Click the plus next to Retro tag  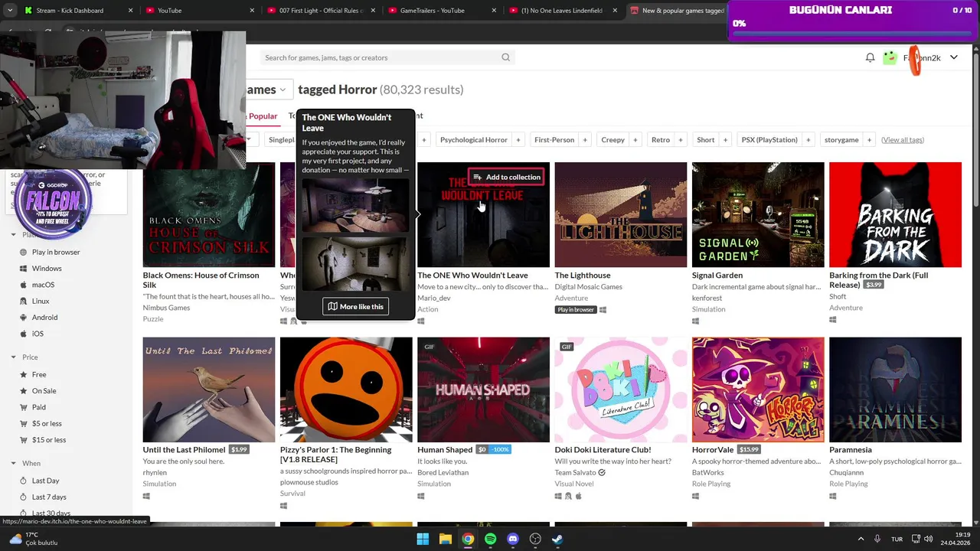click(x=681, y=140)
